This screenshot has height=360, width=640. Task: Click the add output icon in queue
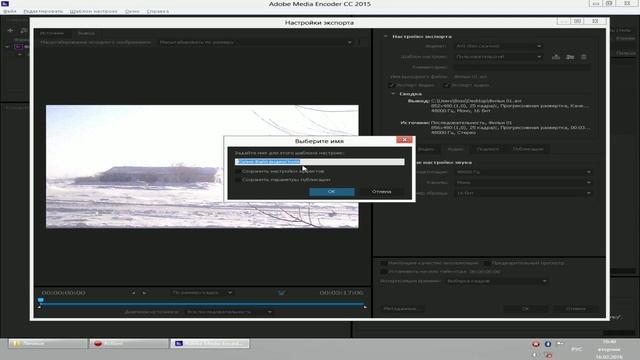24,30
